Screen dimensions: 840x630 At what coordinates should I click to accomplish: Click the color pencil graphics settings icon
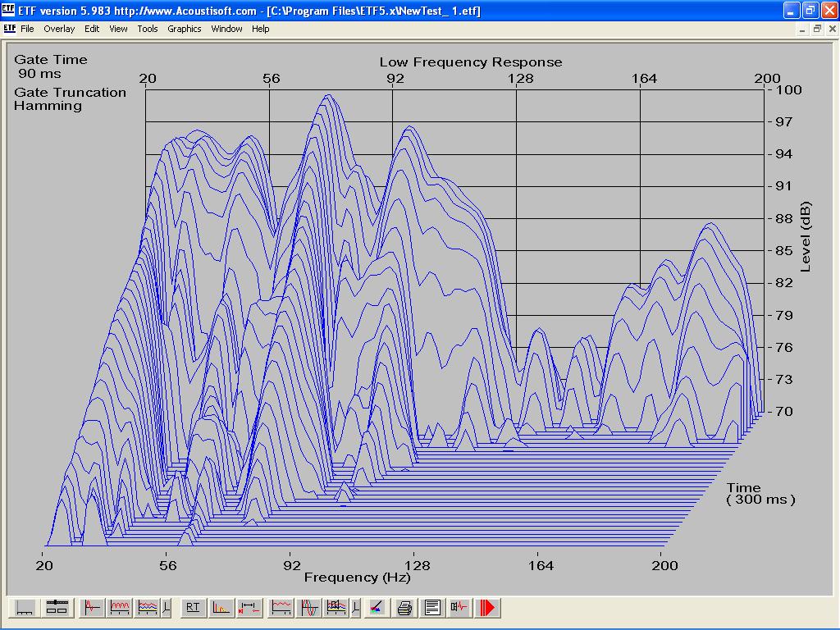pos(376,608)
